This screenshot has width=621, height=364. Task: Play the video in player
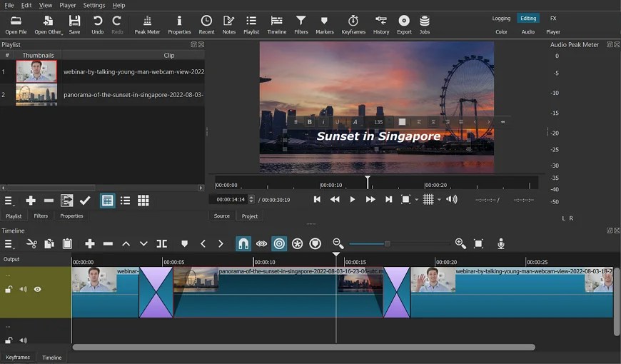pyautogui.click(x=353, y=199)
